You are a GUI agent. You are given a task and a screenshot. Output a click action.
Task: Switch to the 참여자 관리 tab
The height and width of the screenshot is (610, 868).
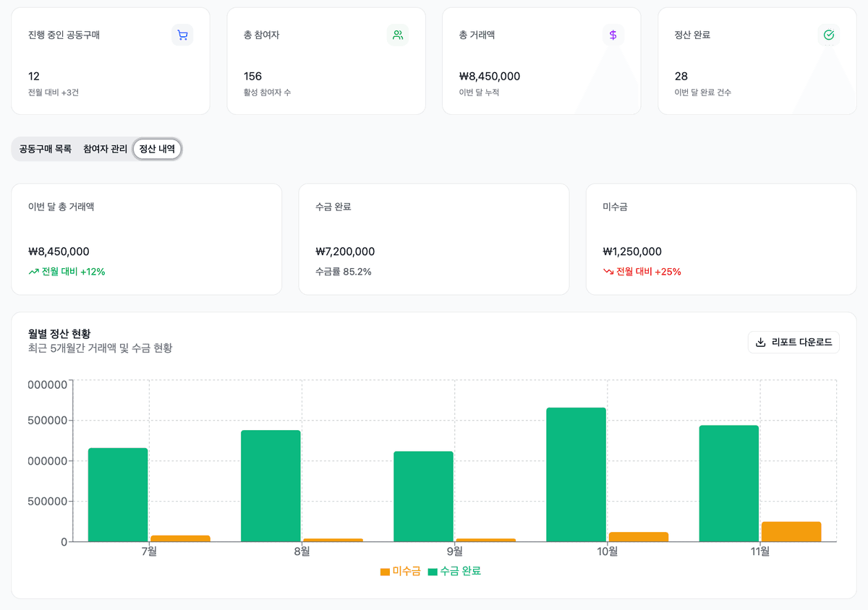coord(105,149)
